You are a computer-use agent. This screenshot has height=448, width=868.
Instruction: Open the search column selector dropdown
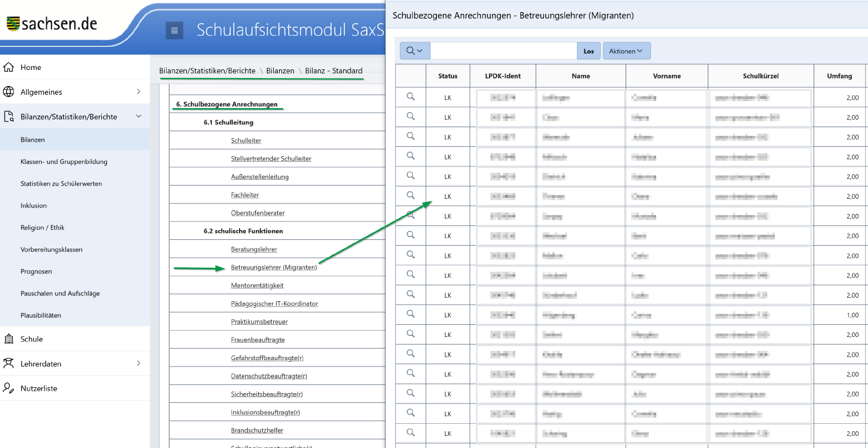(x=414, y=51)
